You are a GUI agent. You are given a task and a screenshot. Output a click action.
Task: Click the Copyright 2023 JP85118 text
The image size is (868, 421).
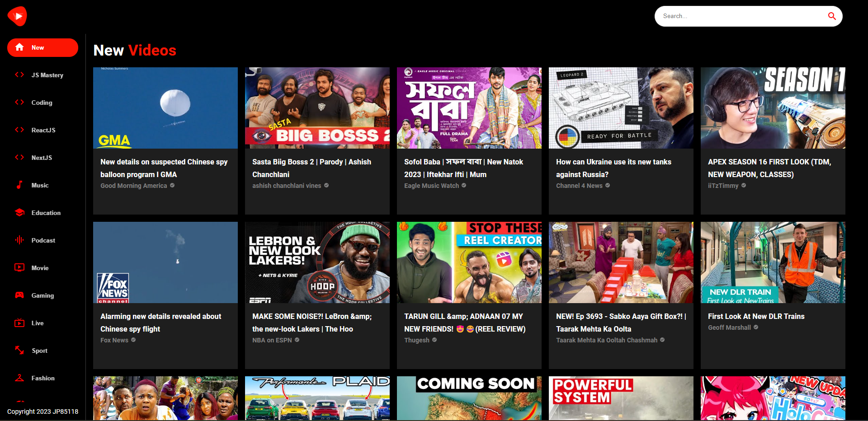(x=42, y=412)
